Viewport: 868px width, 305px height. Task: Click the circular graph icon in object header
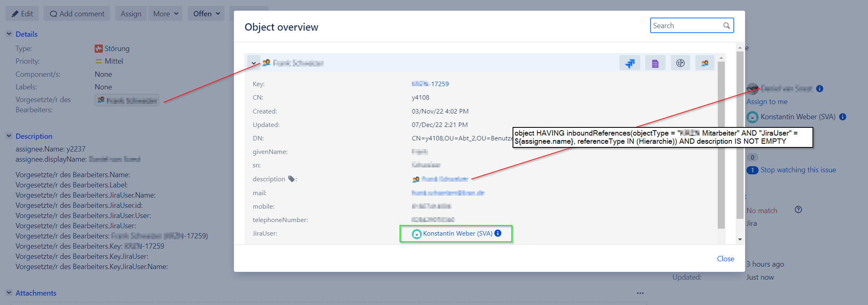coord(680,63)
